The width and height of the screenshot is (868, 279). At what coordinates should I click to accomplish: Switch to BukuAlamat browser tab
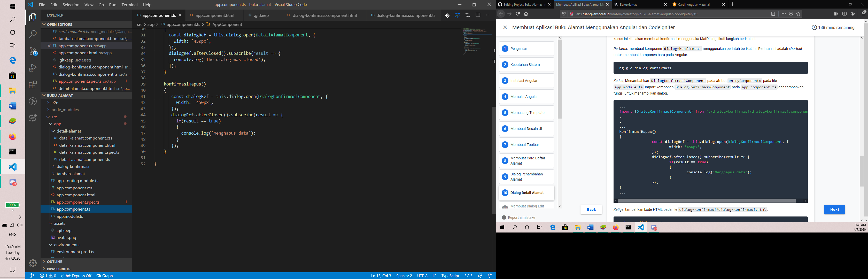coord(640,4)
